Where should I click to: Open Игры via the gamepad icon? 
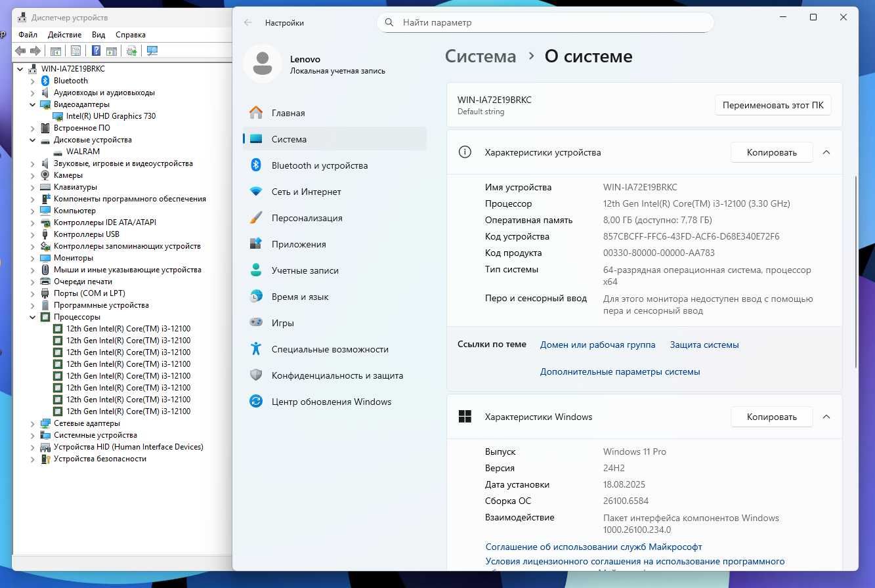[256, 323]
